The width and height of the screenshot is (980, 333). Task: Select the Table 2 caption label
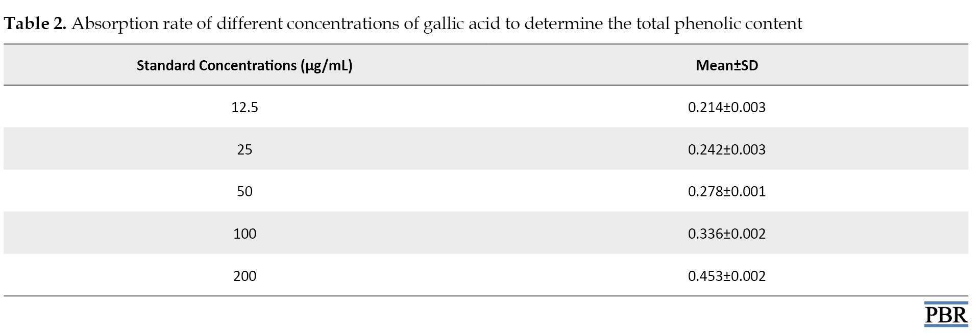click(35, 23)
